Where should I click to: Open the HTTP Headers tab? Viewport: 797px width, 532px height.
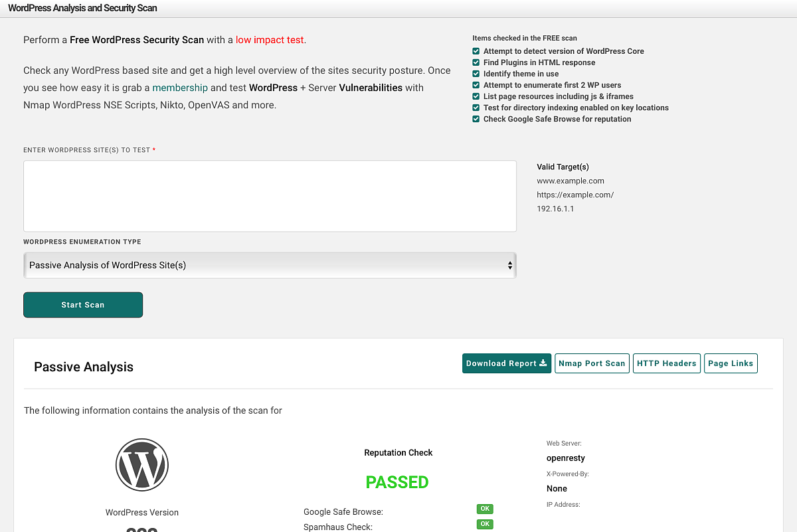(667, 363)
